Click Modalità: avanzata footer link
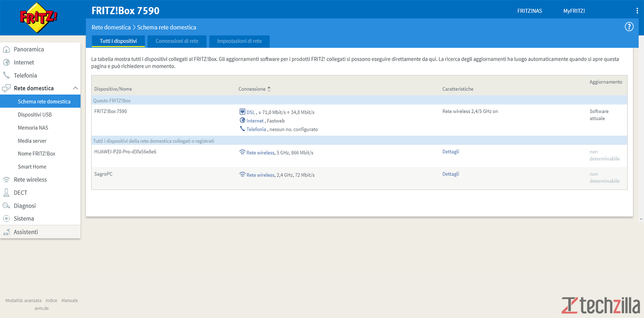644x318 pixels. [23, 300]
